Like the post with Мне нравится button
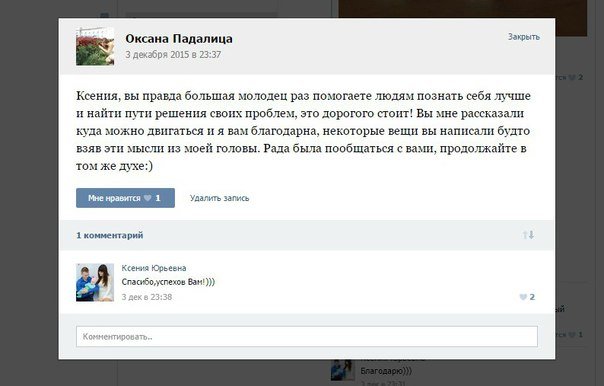 click(125, 198)
